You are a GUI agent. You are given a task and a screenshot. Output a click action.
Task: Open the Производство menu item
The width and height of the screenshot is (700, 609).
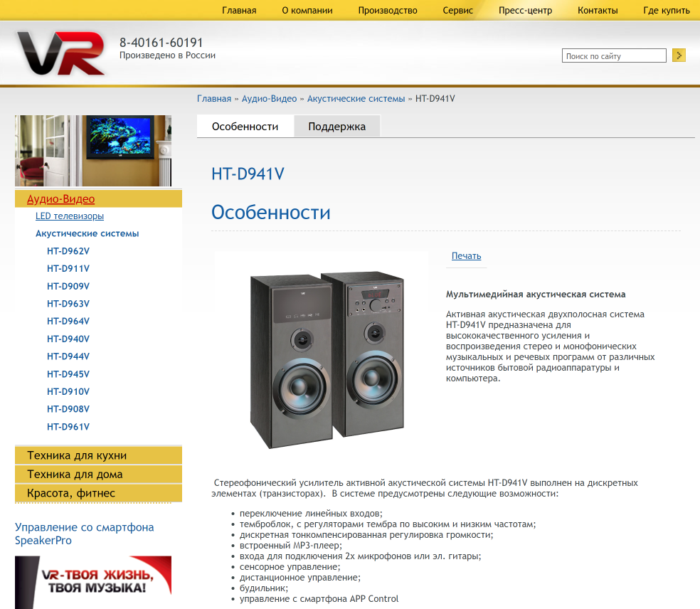(388, 10)
